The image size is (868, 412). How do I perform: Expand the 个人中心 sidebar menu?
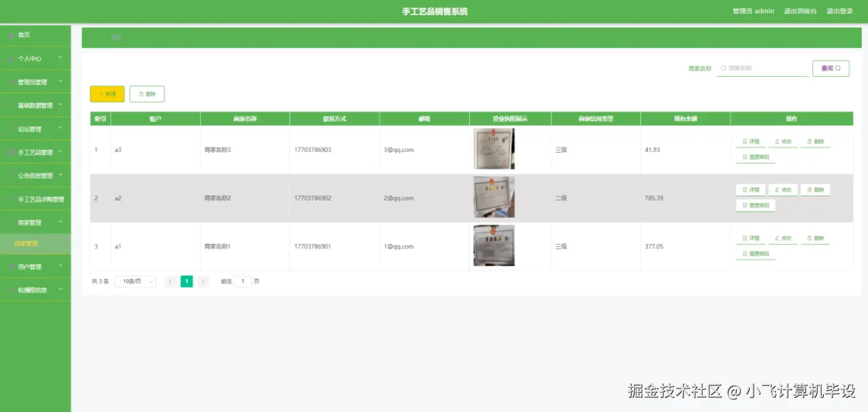tap(35, 58)
